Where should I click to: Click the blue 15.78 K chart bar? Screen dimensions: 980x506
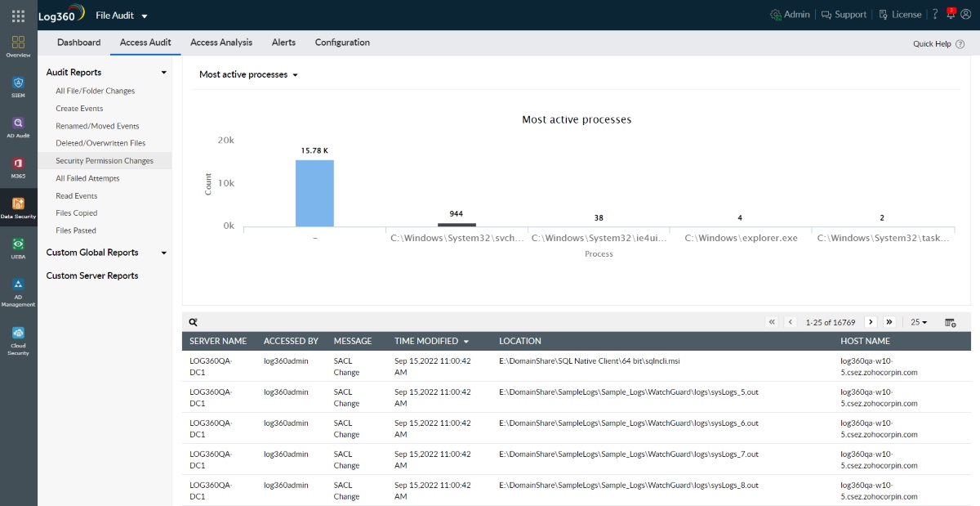tap(314, 193)
